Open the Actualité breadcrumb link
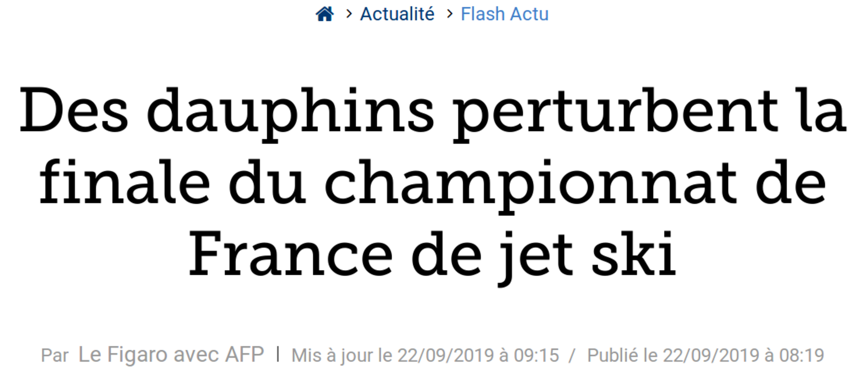Screen dimensions: 868x375 click(x=397, y=14)
